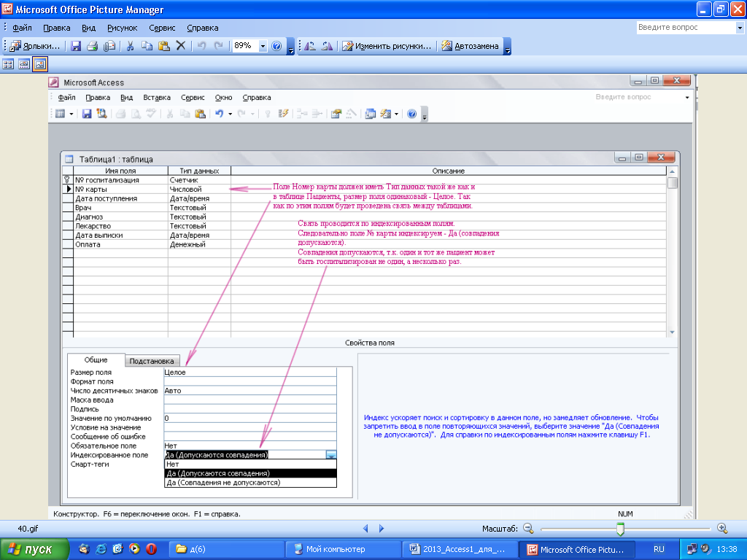Open the Вставка menu in Access
The image size is (747, 560).
pos(157,98)
